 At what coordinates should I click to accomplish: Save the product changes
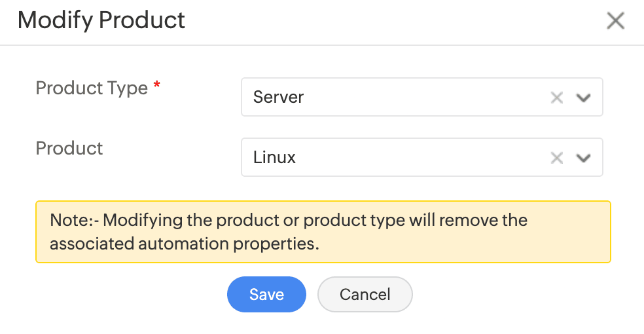pos(266,294)
